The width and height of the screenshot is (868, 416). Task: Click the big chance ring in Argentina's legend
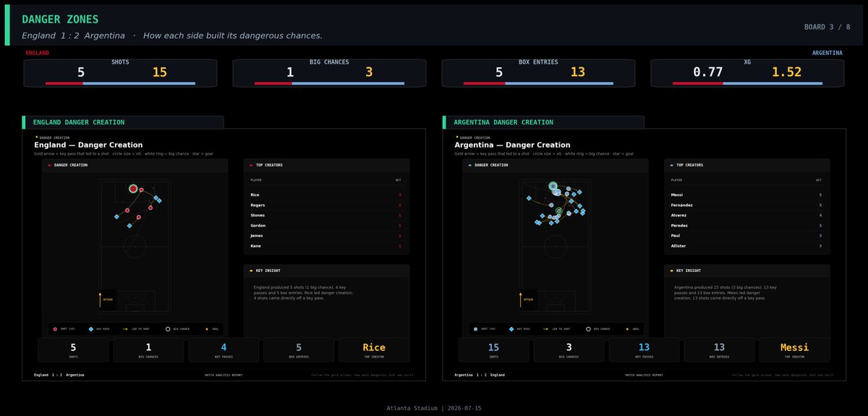pyautogui.click(x=588, y=329)
